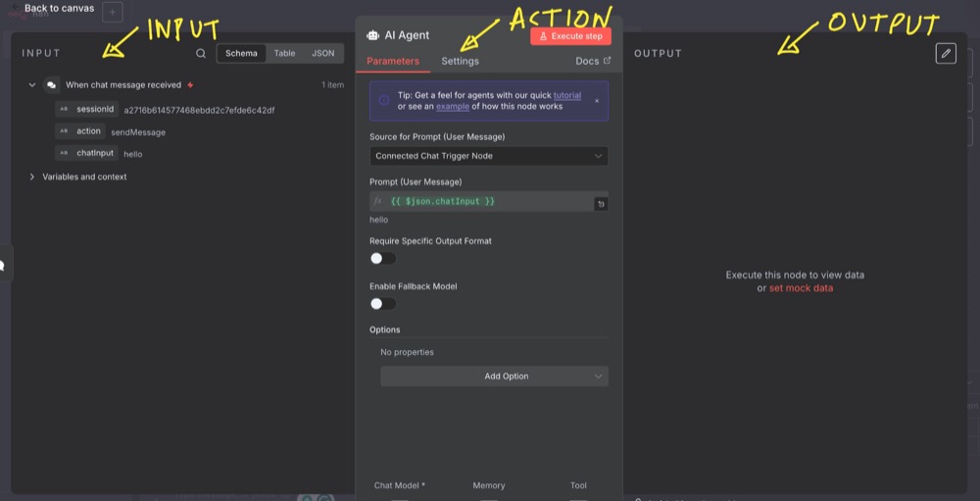
Task: Enable the Fallback Model toggle
Action: tap(382, 304)
